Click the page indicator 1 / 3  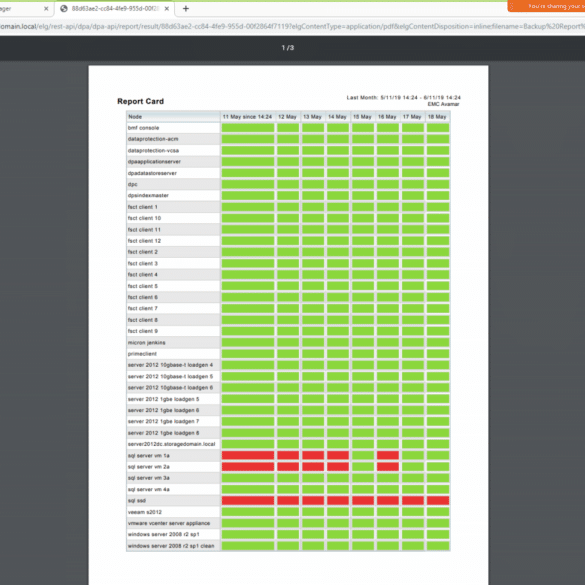pos(288,48)
